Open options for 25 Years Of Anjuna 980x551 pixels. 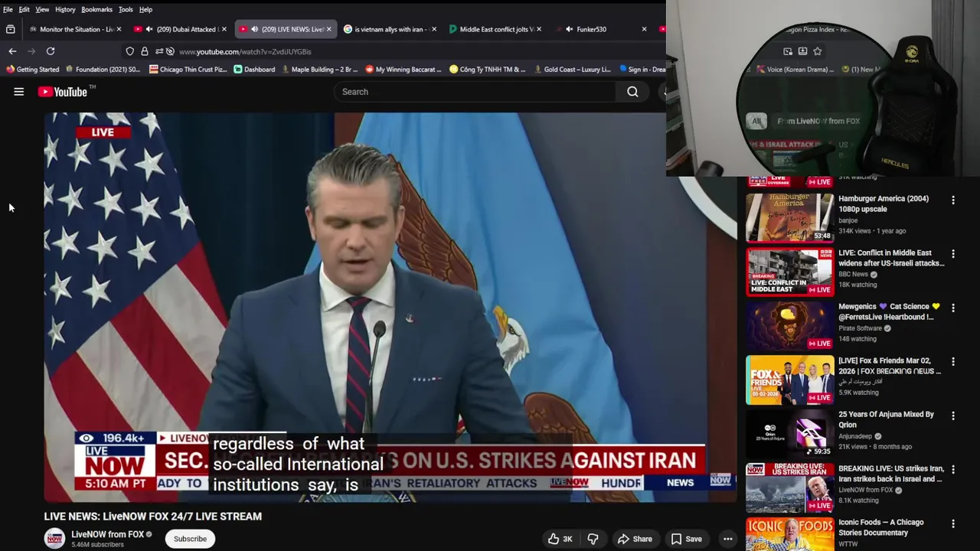tap(953, 416)
